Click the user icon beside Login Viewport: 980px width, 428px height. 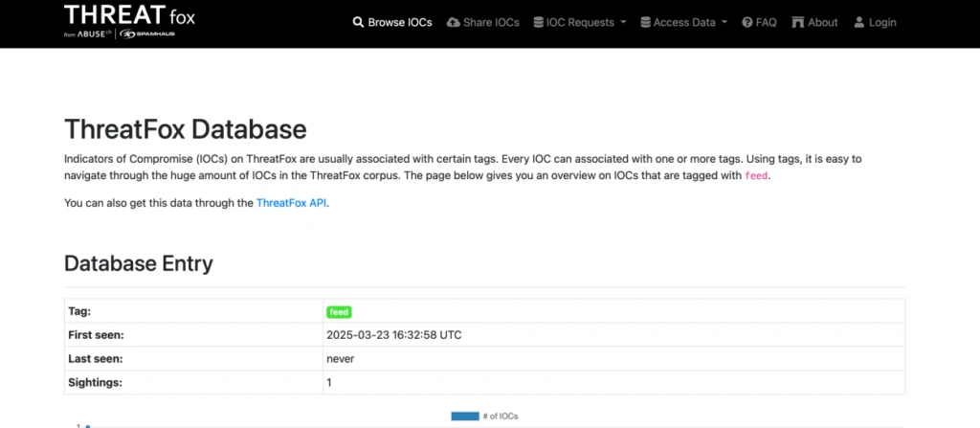click(858, 23)
